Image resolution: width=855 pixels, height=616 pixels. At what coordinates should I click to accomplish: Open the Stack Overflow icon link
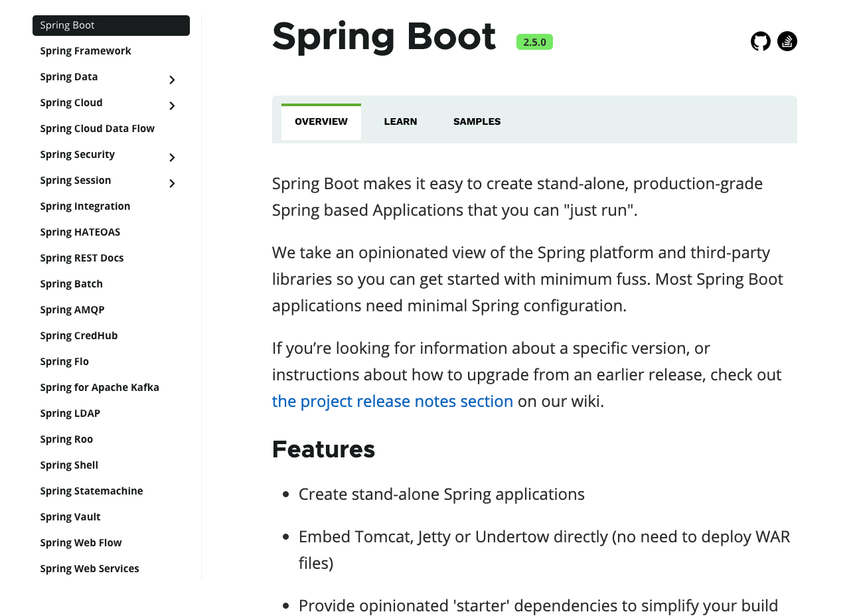tap(787, 41)
